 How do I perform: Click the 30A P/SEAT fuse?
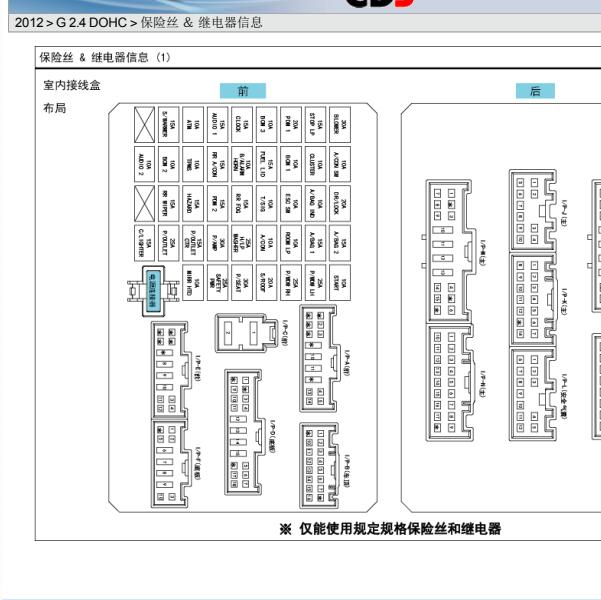tap(242, 283)
